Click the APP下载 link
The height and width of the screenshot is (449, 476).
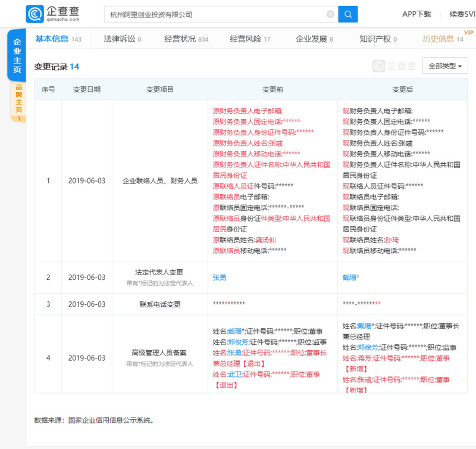(416, 14)
